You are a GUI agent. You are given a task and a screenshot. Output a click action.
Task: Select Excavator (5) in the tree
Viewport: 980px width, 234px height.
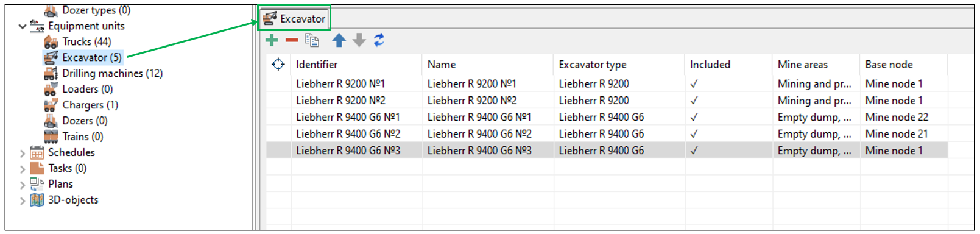(91, 58)
